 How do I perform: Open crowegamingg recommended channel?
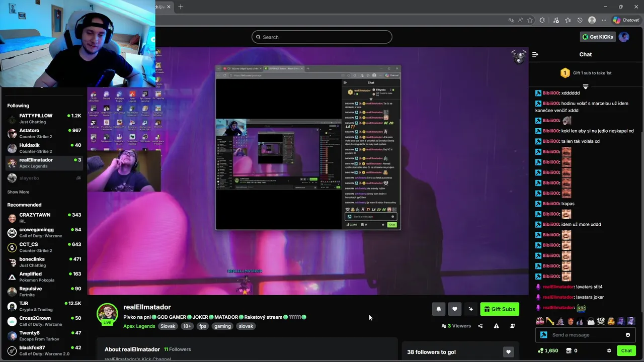coord(44,232)
